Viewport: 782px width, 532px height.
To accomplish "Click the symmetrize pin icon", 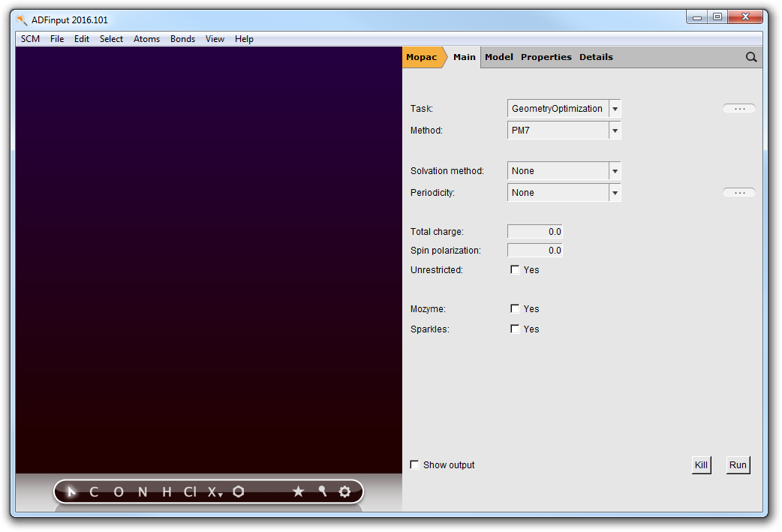I will 322,491.
